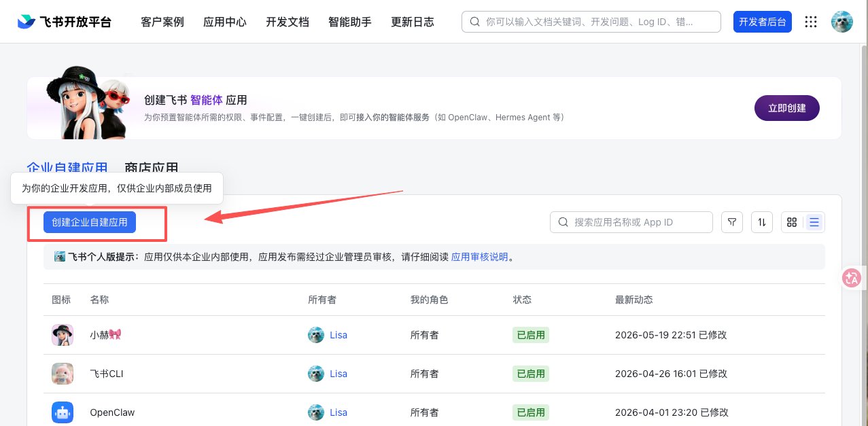
Task: Select 企业自建应用 tab
Action: tap(67, 168)
